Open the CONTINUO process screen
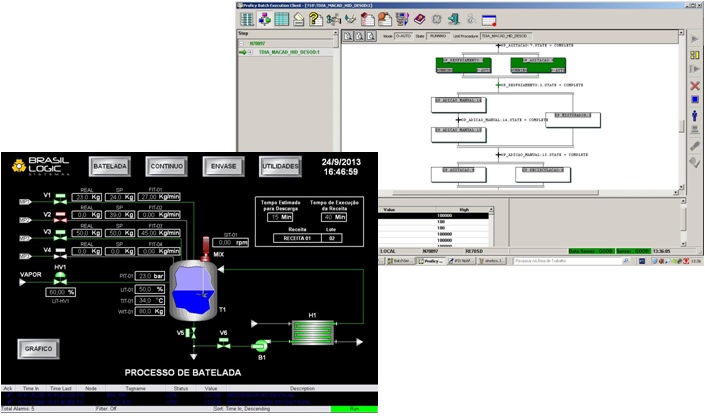Screen dimensions: 705x416 166,165
